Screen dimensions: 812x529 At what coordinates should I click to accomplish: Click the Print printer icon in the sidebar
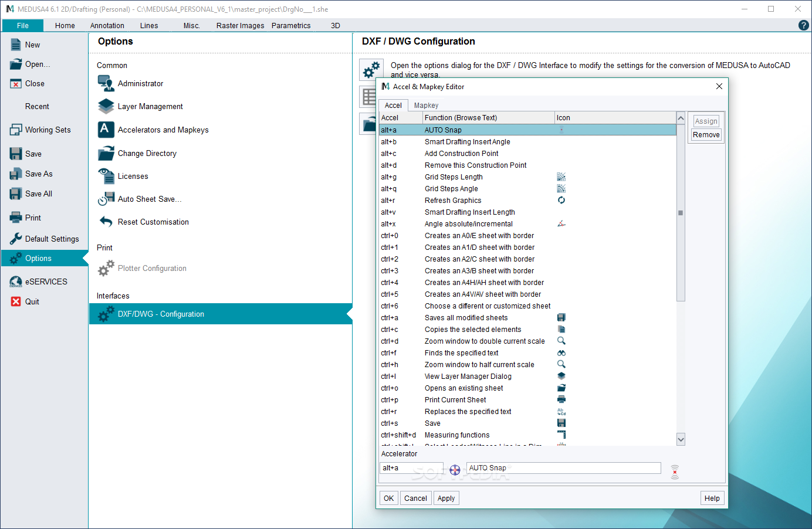[16, 218]
